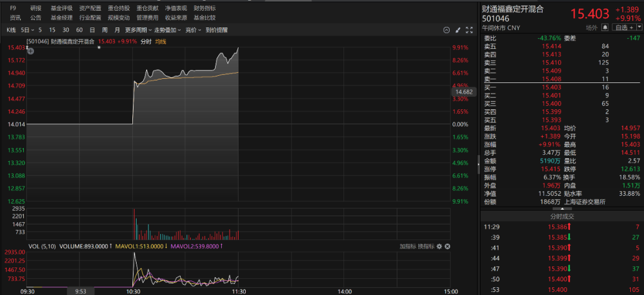Open the 重仓持股 top holdings tab
This screenshot has height=295, width=644.
point(119,8)
